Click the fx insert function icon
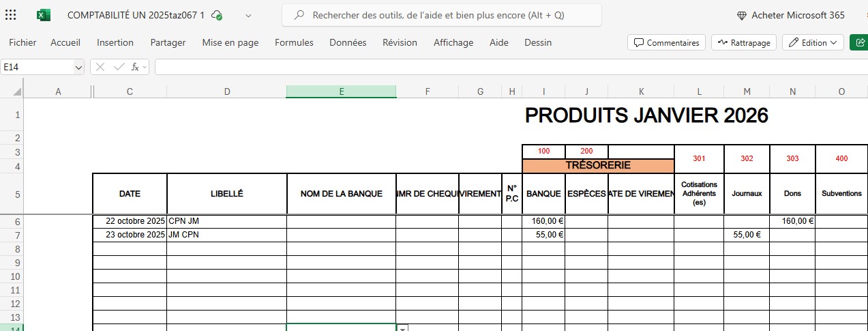 (136, 67)
